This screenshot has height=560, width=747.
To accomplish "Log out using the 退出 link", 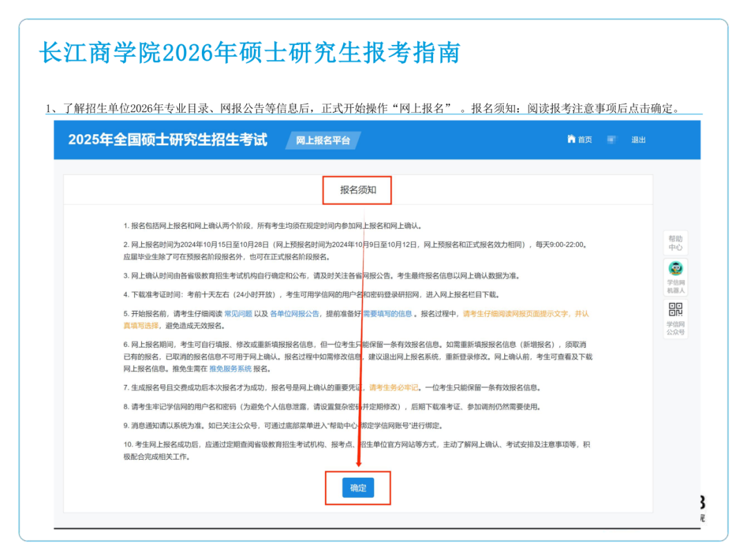I will pyautogui.click(x=638, y=140).
